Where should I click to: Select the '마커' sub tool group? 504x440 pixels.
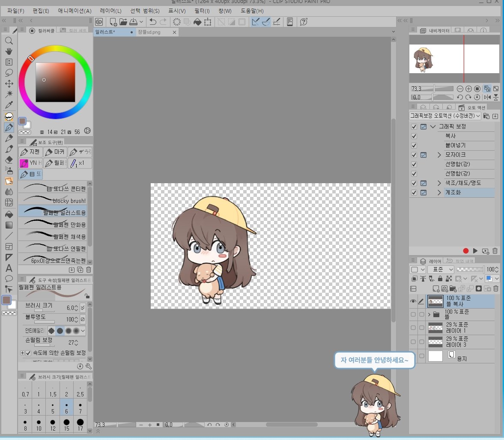coord(55,152)
